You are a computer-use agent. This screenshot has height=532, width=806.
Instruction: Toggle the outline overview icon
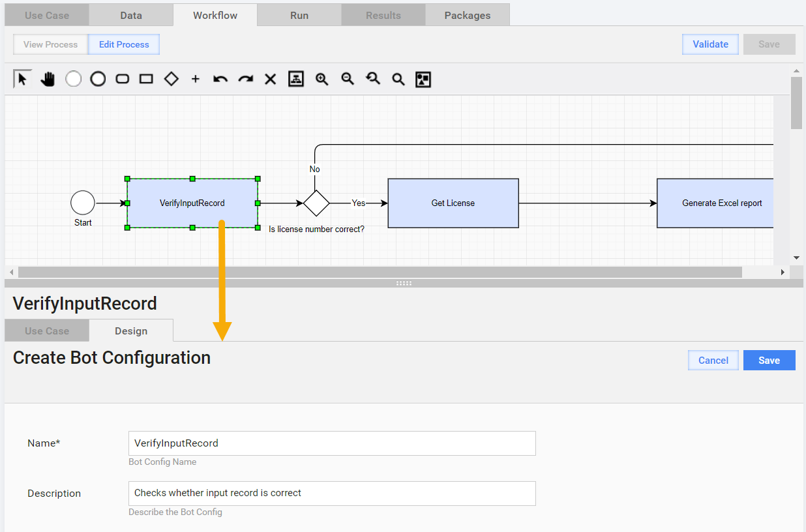423,80
